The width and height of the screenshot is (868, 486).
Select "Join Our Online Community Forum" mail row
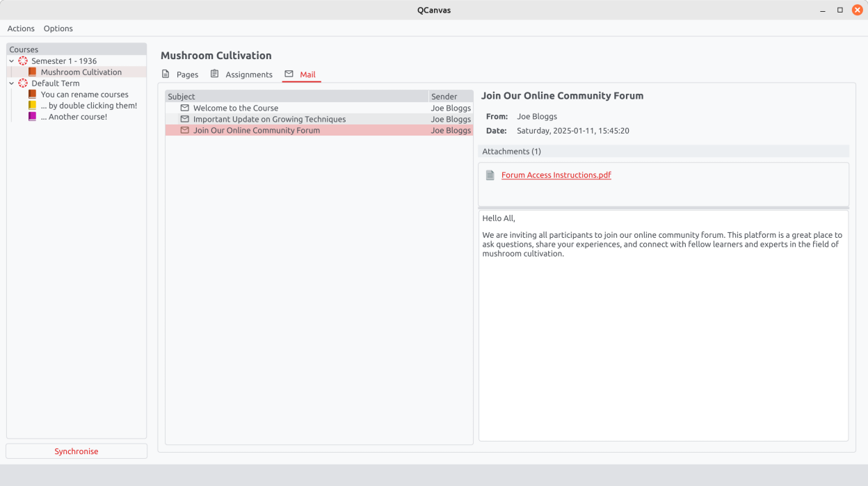tap(319, 131)
